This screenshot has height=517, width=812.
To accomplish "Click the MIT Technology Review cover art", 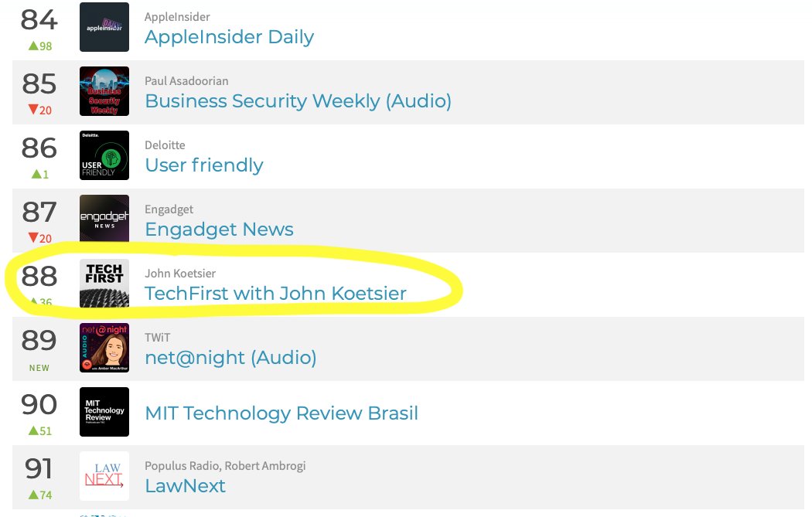I will point(104,412).
